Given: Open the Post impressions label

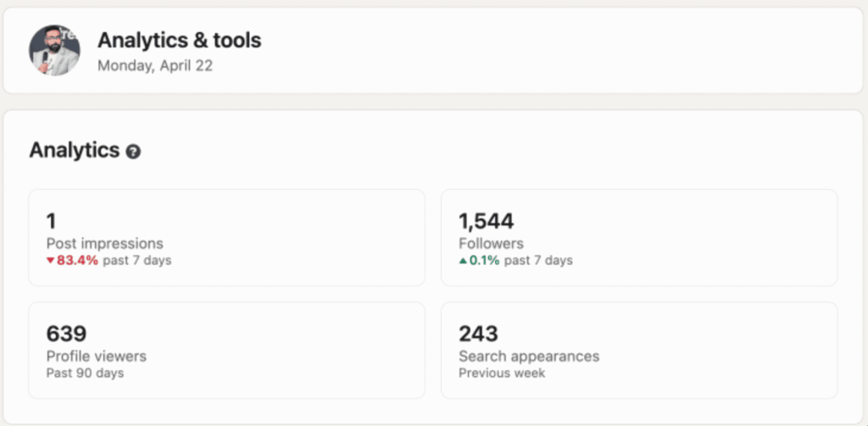Looking at the screenshot, I should (x=104, y=244).
